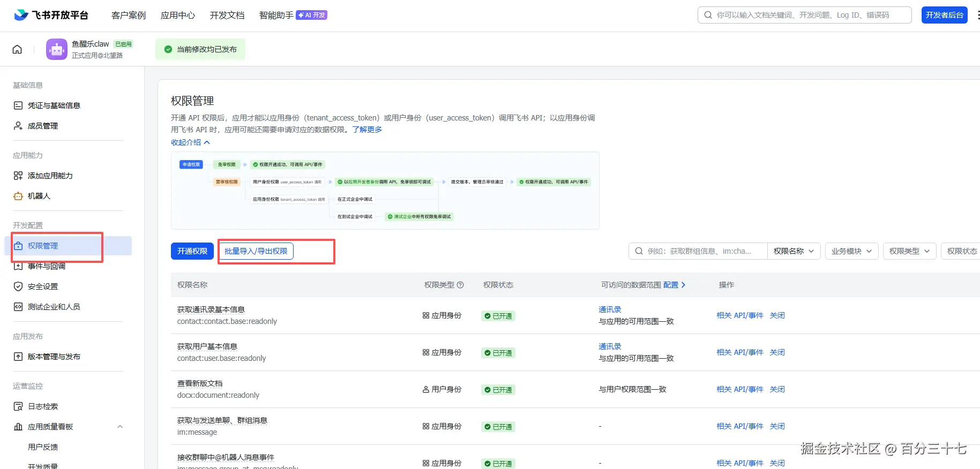Viewport: 980px width, 469px height.
Task: Open 配置 for accessible data range
Action: [675, 285]
